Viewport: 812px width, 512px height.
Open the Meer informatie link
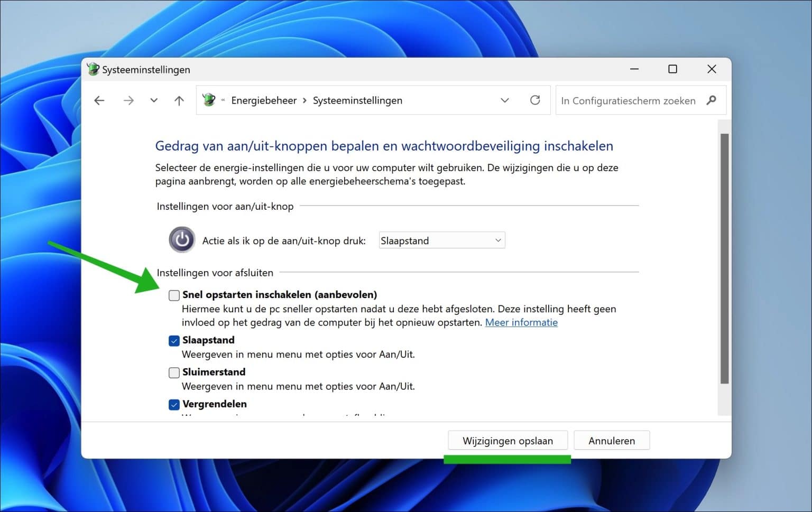coord(521,322)
